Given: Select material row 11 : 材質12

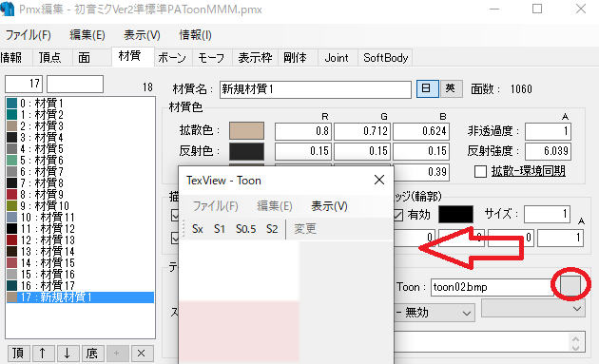Looking at the screenshot, I should click(x=80, y=229).
